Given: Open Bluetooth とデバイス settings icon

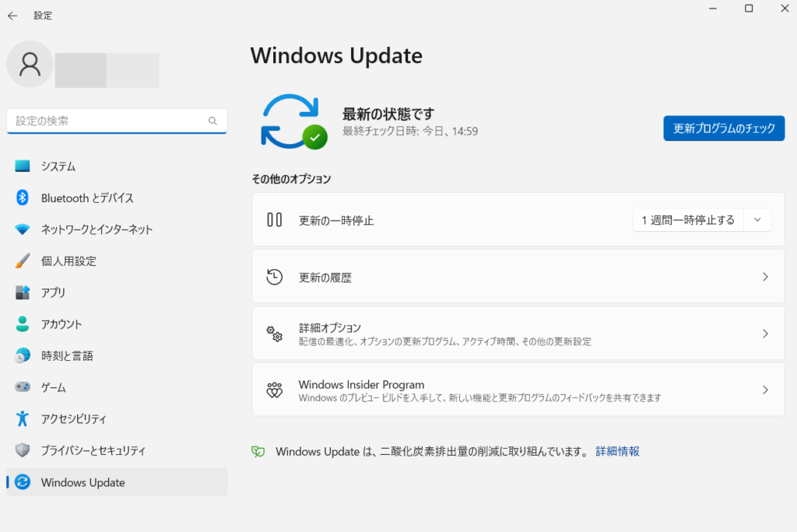Looking at the screenshot, I should coord(20,198).
